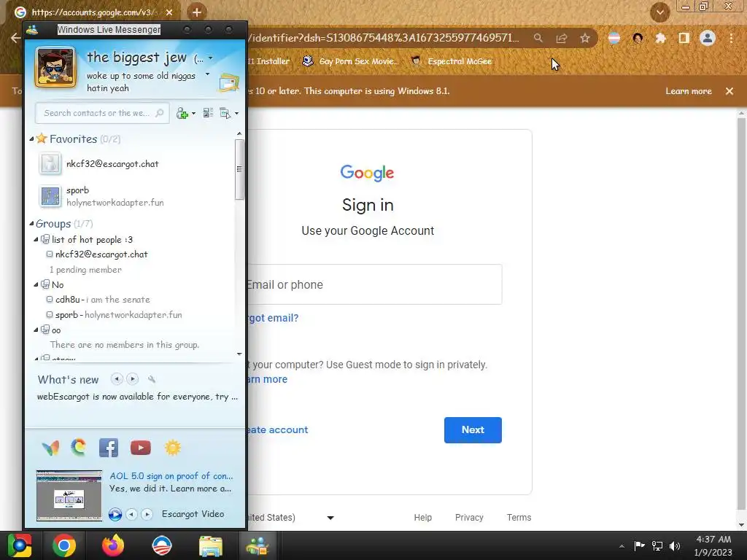Open the Terms link on Google page
The height and width of the screenshot is (560, 747).
(x=519, y=517)
